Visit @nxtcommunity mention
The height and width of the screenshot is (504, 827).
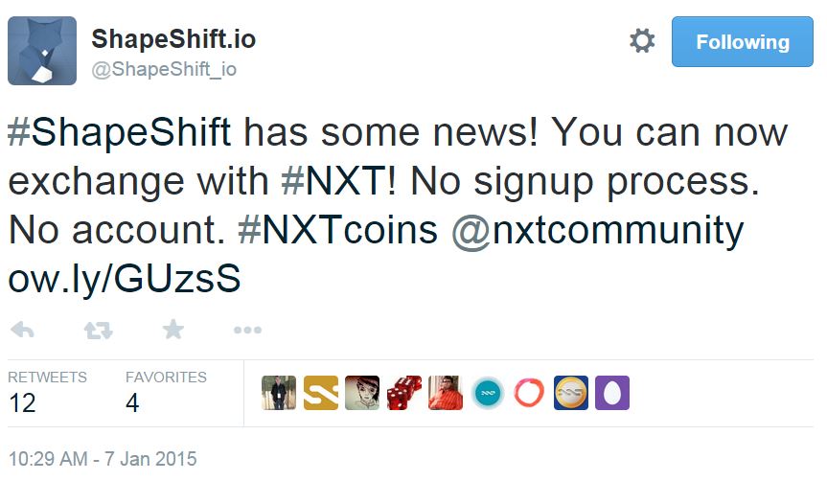pos(598,232)
